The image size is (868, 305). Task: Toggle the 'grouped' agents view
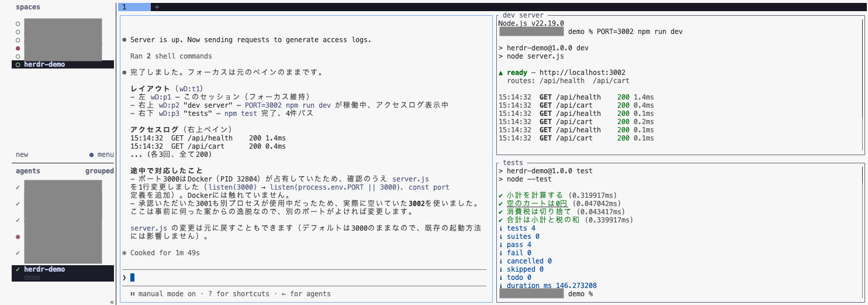click(x=99, y=171)
